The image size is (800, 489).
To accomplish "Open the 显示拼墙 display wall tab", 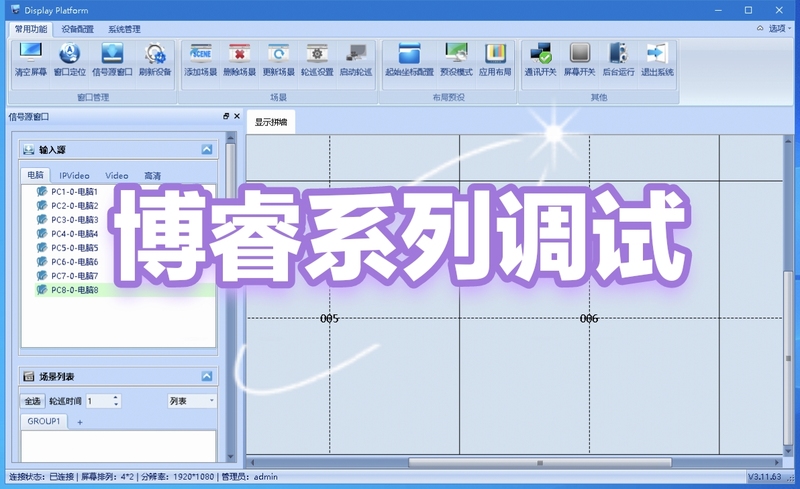I will 271,122.
